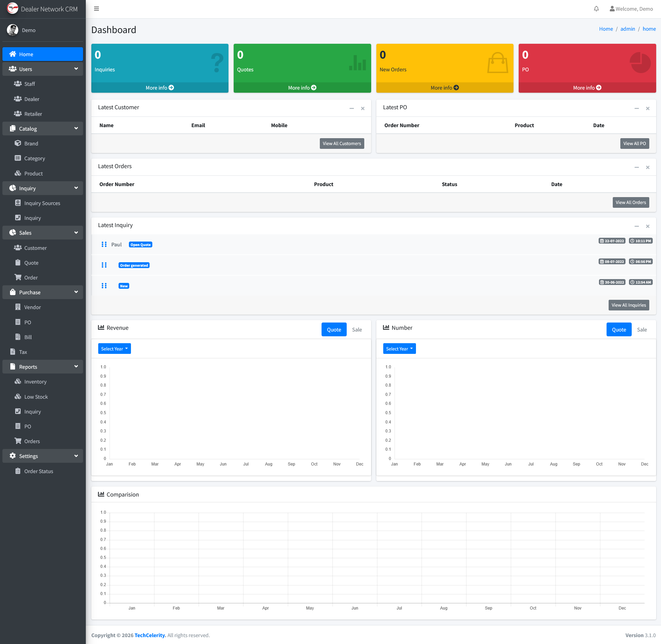
Task: Open the Staff item in sidebar
Action: pyautogui.click(x=43, y=84)
